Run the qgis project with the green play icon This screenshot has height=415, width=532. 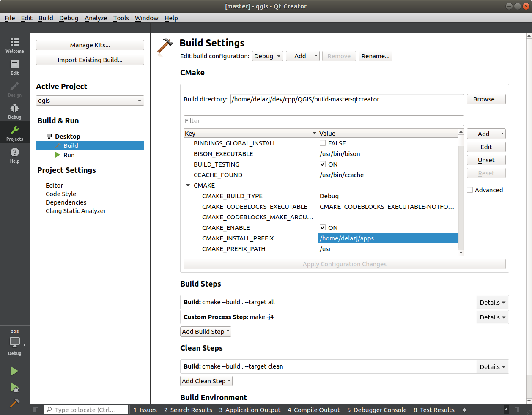click(x=15, y=371)
